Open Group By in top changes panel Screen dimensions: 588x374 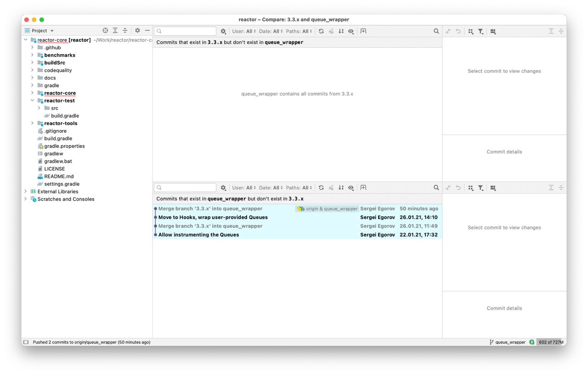471,31
